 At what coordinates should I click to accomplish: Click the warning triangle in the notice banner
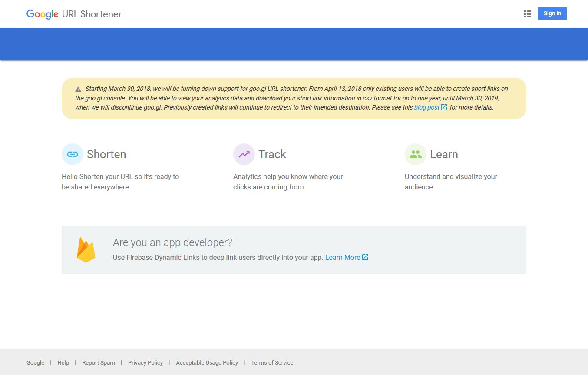click(x=78, y=88)
